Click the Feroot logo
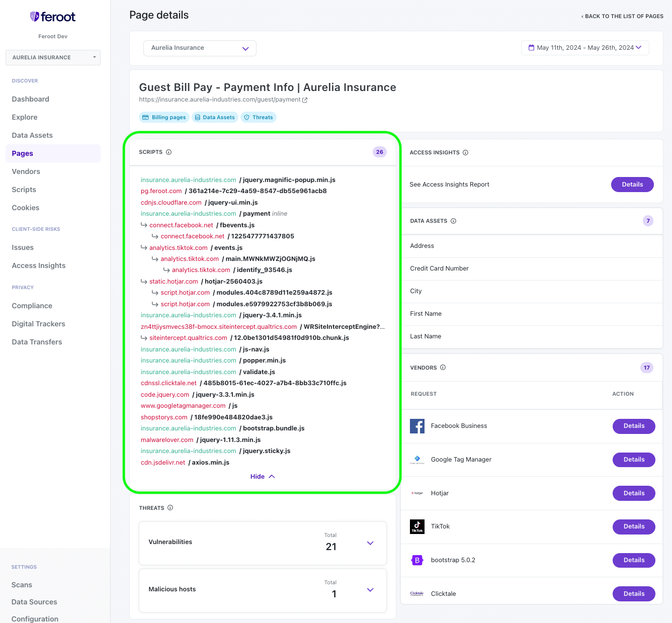 [53, 17]
